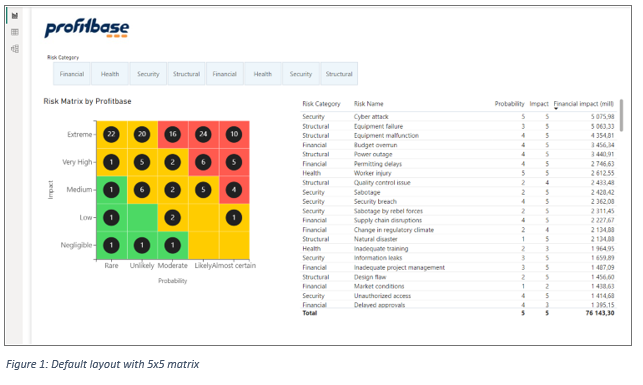Select the 'Inadequate project management' risk name
The image size is (643, 385).
coord(399,268)
